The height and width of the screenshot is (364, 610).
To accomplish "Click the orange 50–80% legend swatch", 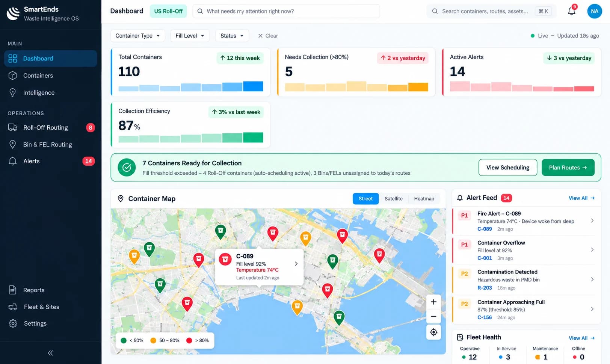I will tap(153, 340).
